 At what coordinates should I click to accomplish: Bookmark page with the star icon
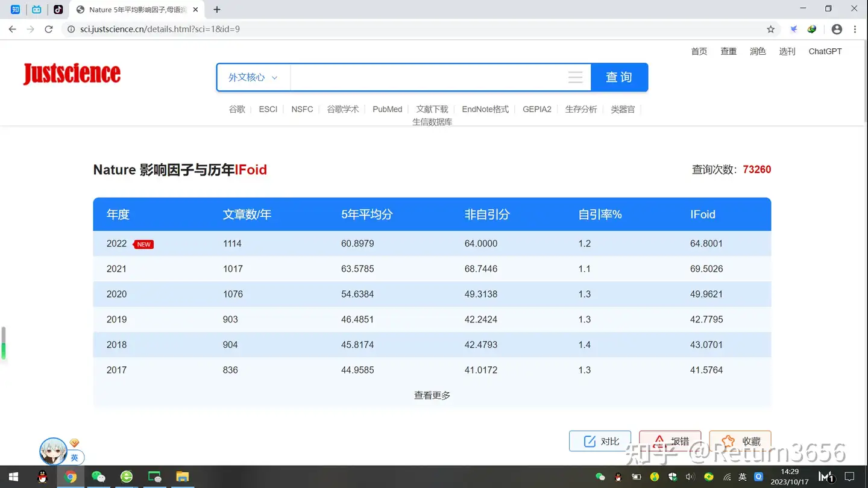[x=770, y=29]
